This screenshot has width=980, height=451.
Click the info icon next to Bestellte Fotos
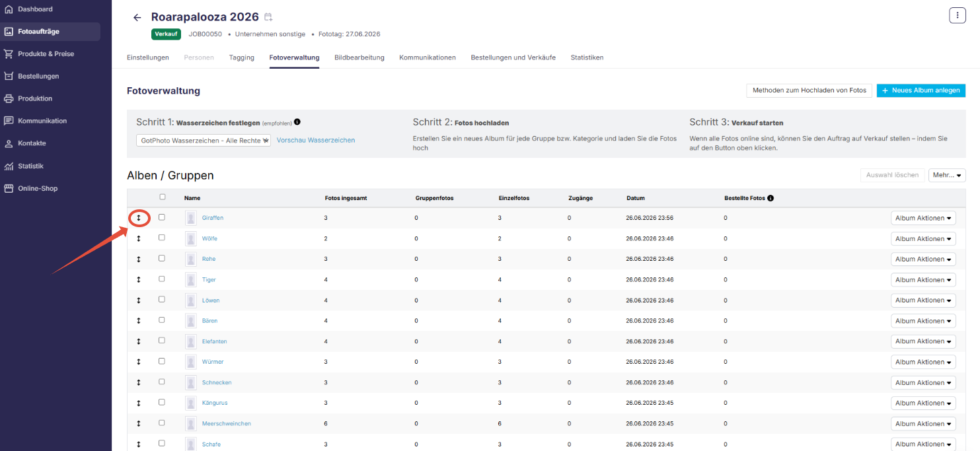coord(771,198)
